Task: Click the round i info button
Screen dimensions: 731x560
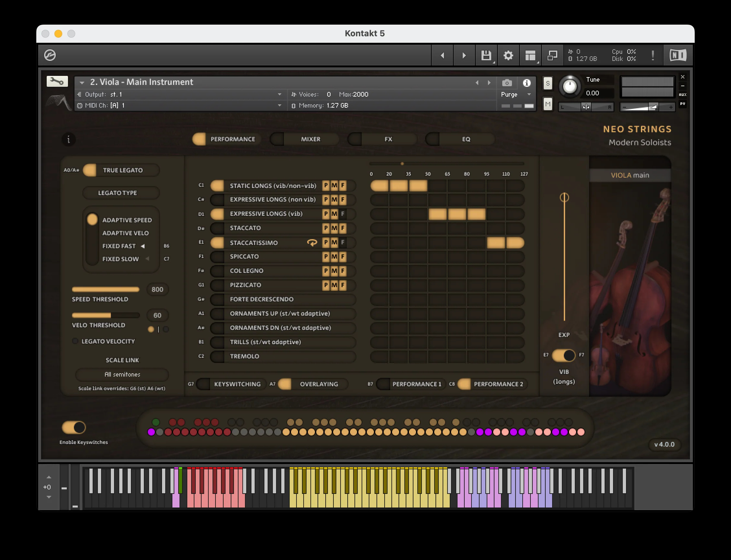Action: tap(69, 139)
